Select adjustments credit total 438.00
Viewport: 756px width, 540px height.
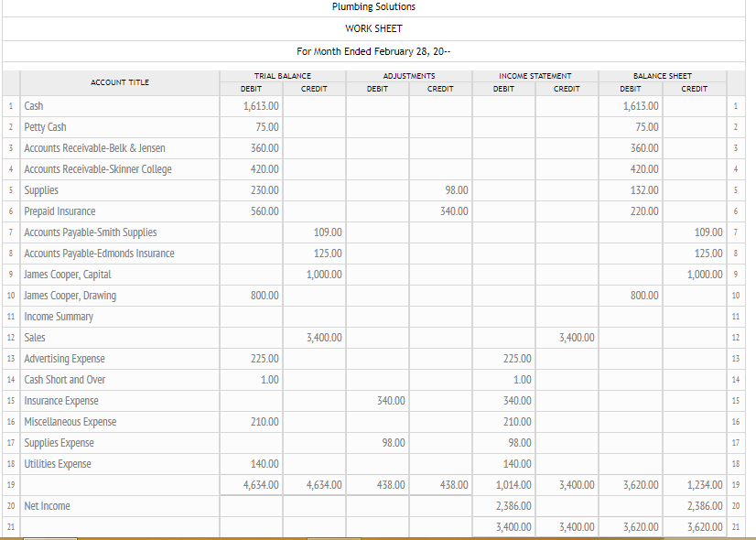tap(440, 485)
